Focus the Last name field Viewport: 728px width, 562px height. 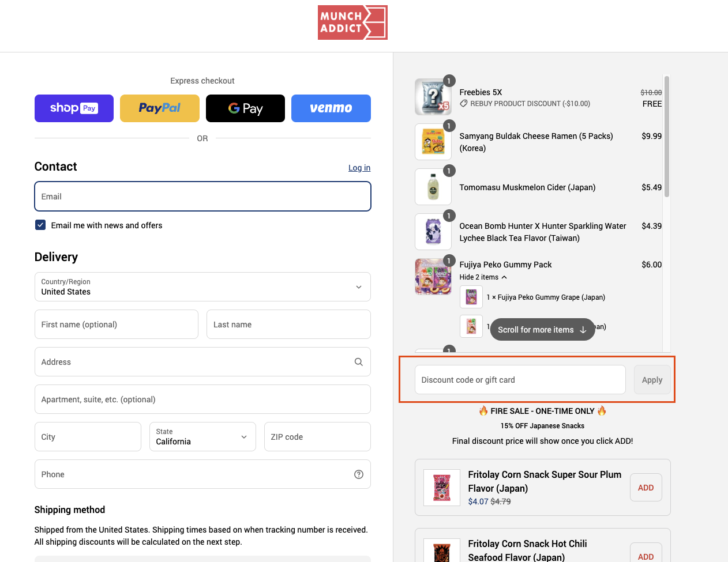pyautogui.click(x=288, y=325)
